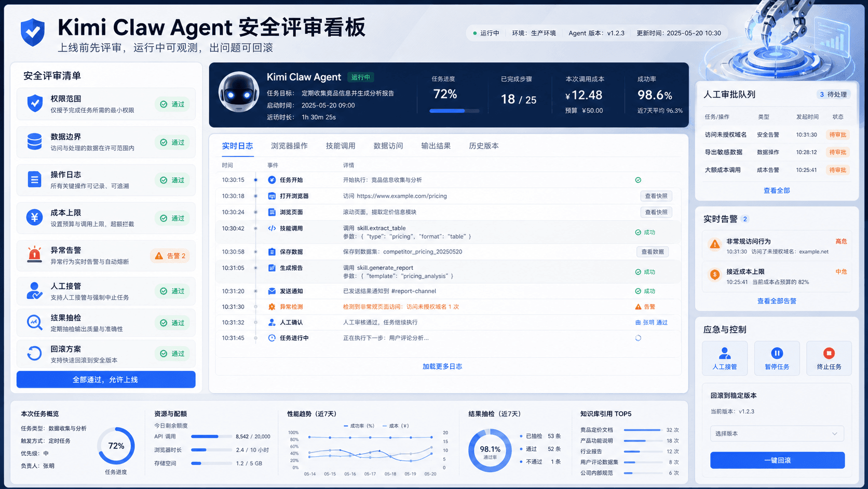Click the 张明 通过 approval link
Image resolution: width=868 pixels, height=489 pixels.
point(652,322)
